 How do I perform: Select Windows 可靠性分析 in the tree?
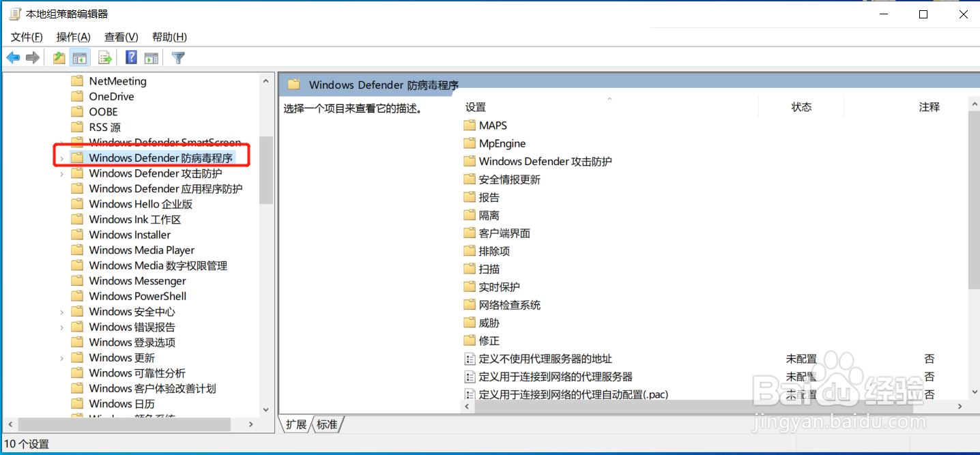137,373
